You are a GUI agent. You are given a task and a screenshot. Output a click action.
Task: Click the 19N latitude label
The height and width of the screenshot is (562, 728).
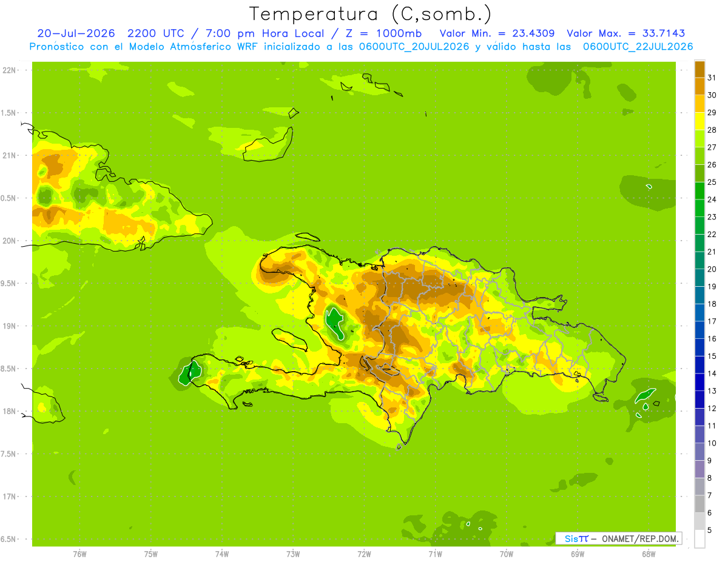click(x=9, y=326)
